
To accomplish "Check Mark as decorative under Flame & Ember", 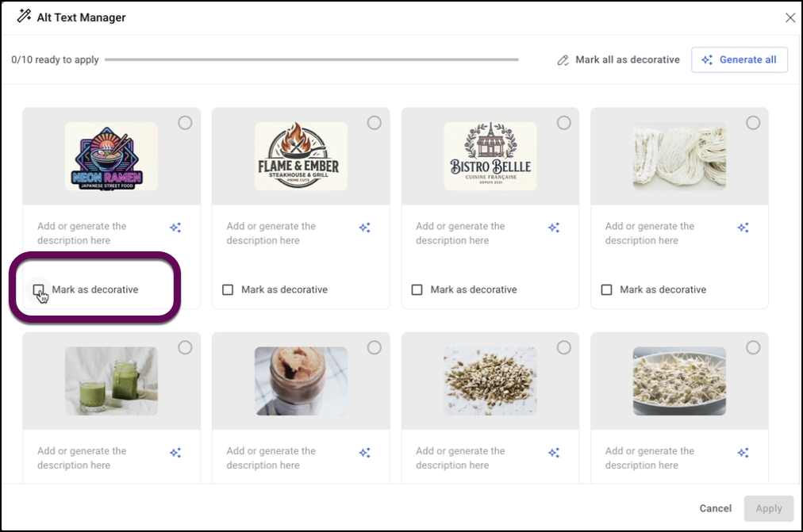I will (x=228, y=289).
